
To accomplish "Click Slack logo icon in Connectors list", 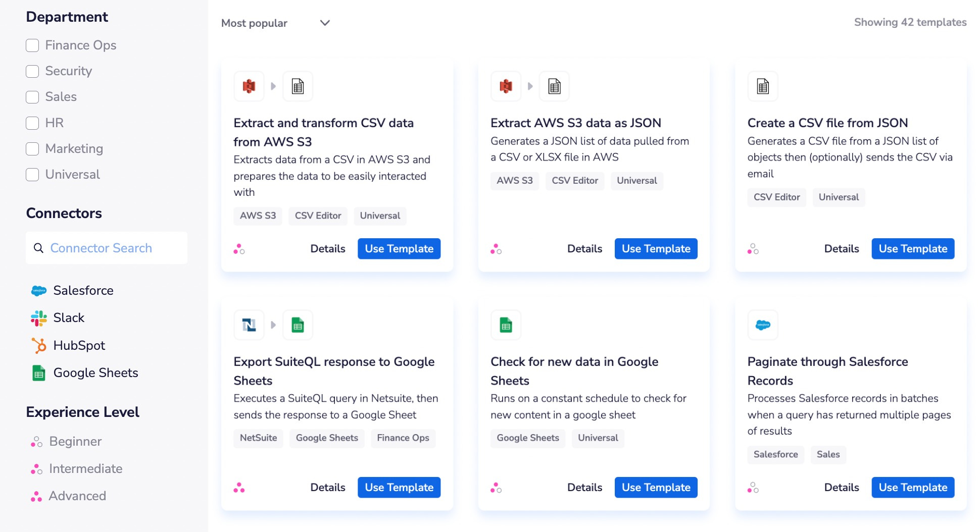I will tap(39, 318).
